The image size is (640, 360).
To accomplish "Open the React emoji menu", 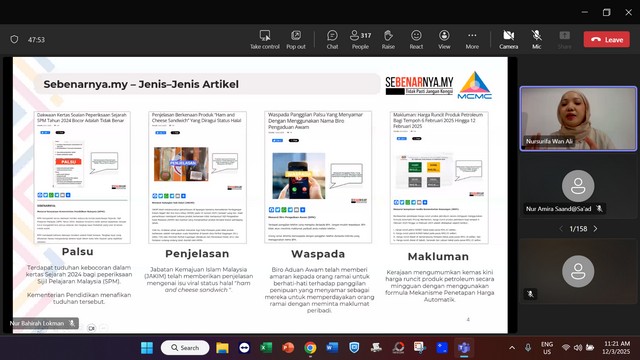I will click(416, 40).
